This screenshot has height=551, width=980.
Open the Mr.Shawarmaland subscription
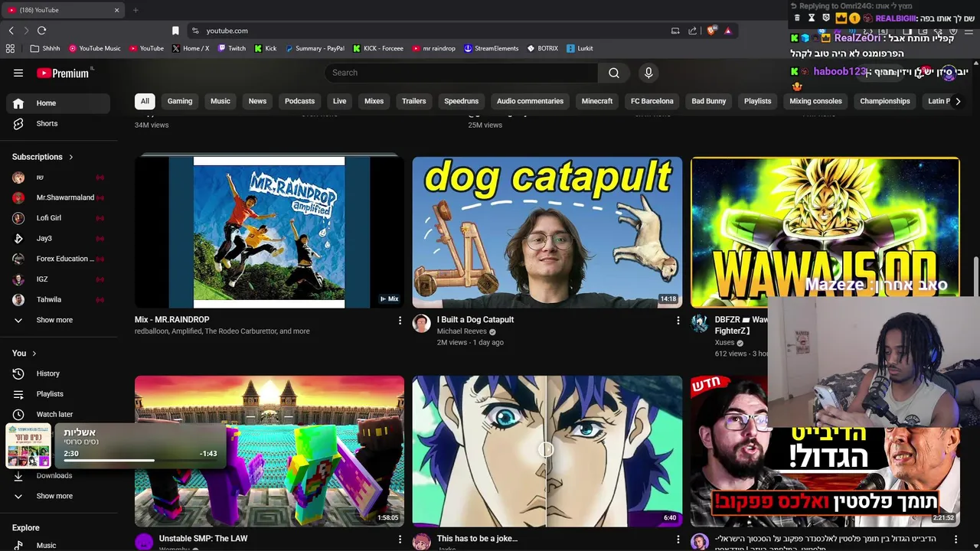point(58,197)
